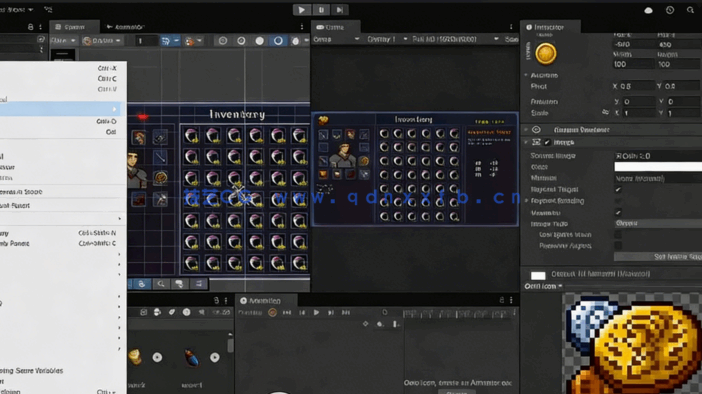Open the Full HD resolution dropdown in Game view

click(x=455, y=39)
